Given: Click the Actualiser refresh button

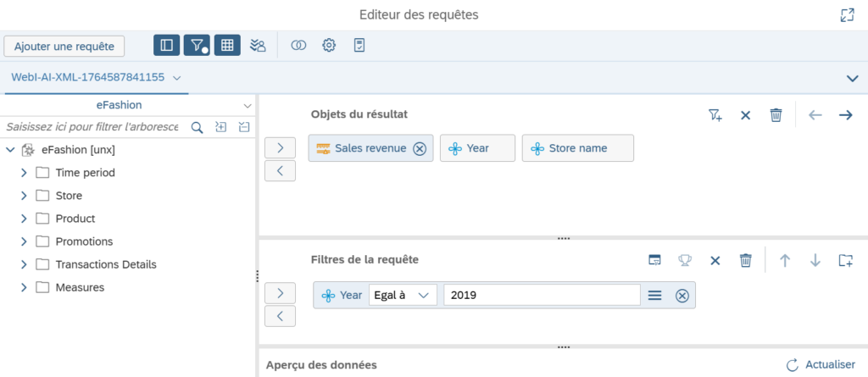Looking at the screenshot, I should (821, 365).
